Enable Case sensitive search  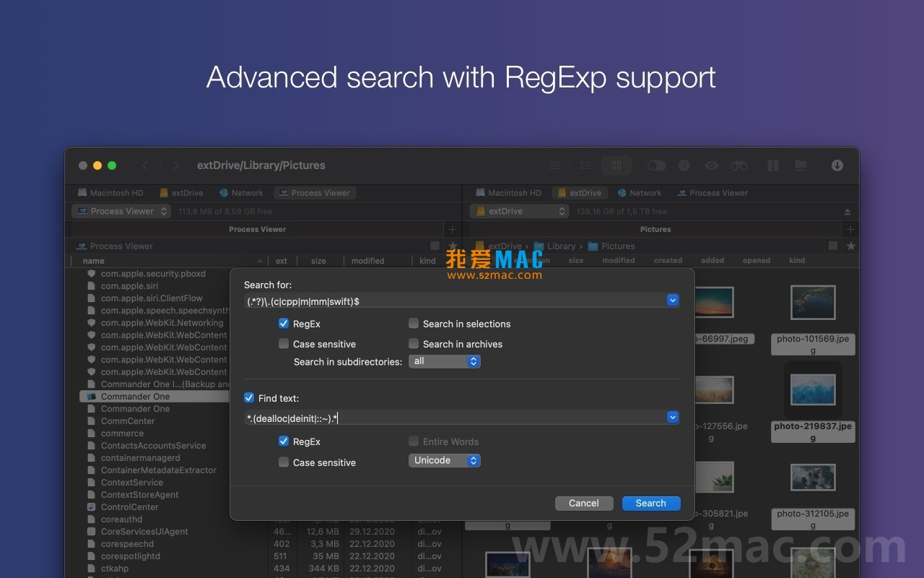click(x=284, y=343)
